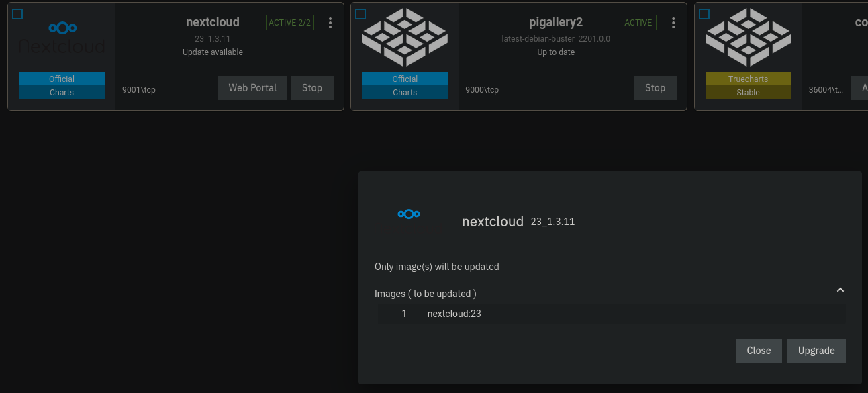Click the nextcloud app title on its card
Image resolution: width=868 pixels, height=393 pixels.
click(x=213, y=22)
